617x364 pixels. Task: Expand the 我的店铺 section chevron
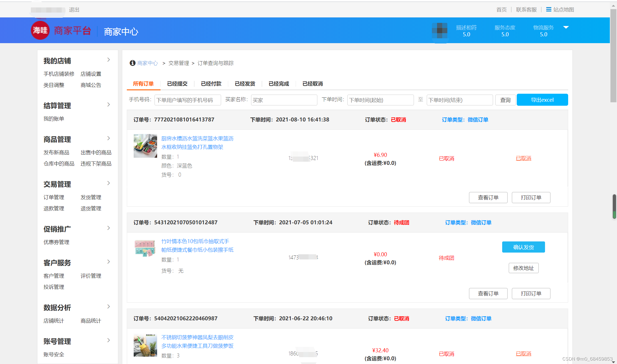[x=109, y=60]
